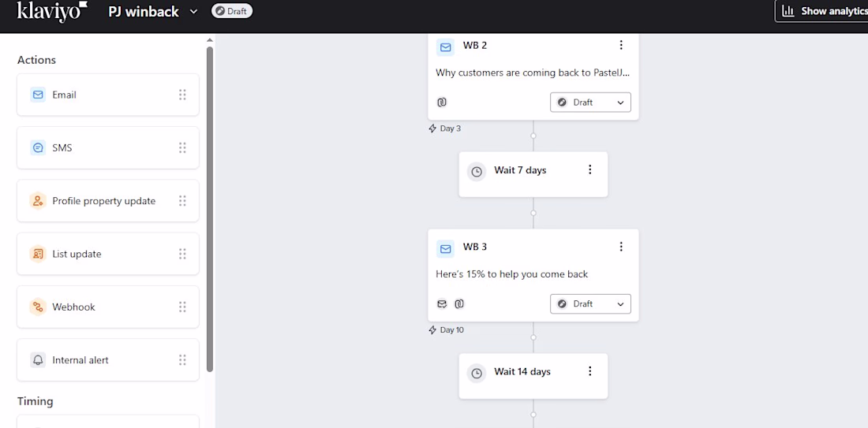Click the Profile property update icon
Image resolution: width=868 pixels, height=428 pixels.
point(38,201)
